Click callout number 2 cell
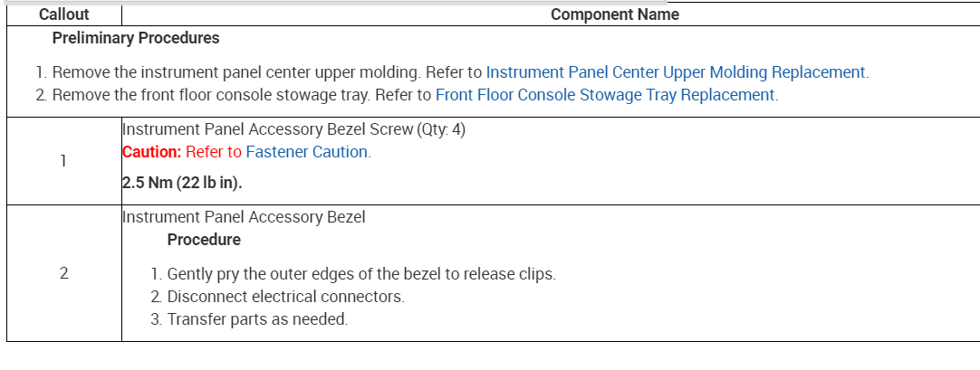980x370 pixels. pos(63,274)
